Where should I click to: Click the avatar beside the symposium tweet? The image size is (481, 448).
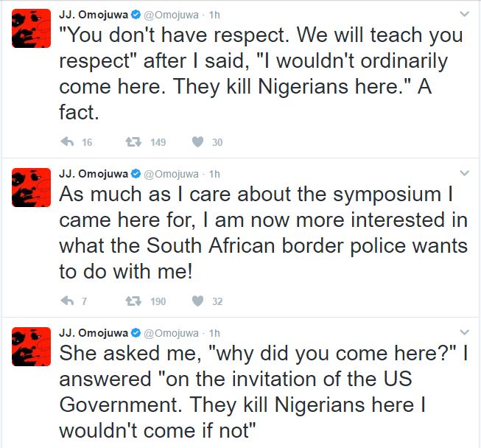coord(30,188)
